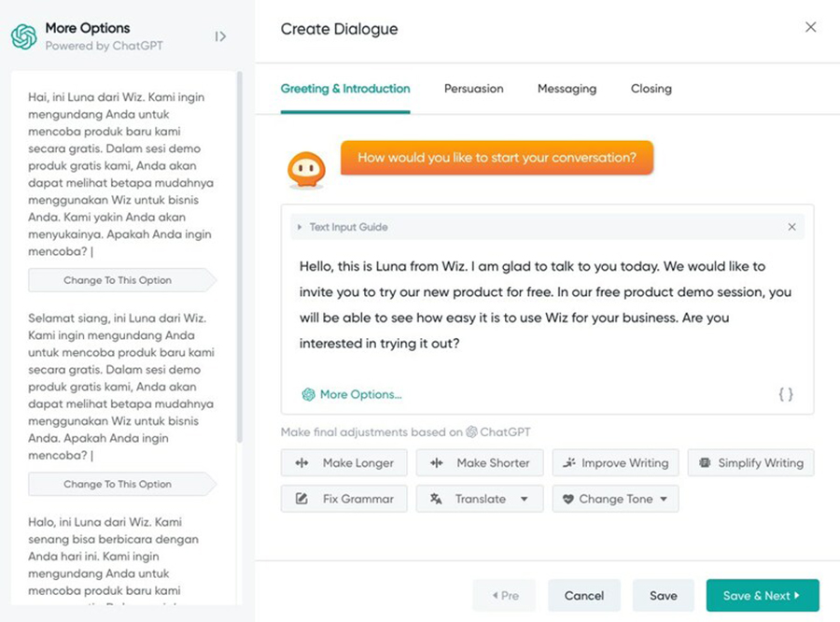Viewport: 840px width, 622px height.
Task: Open the Closing tab
Action: point(651,89)
